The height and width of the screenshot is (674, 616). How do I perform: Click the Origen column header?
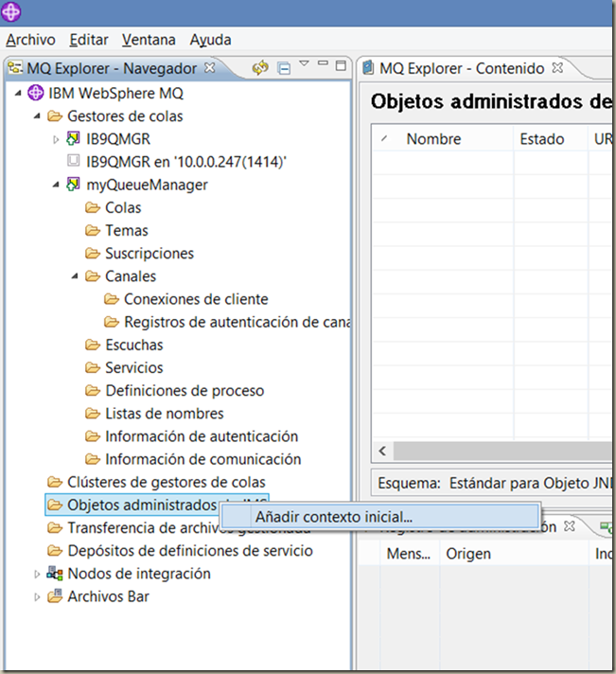pos(514,553)
